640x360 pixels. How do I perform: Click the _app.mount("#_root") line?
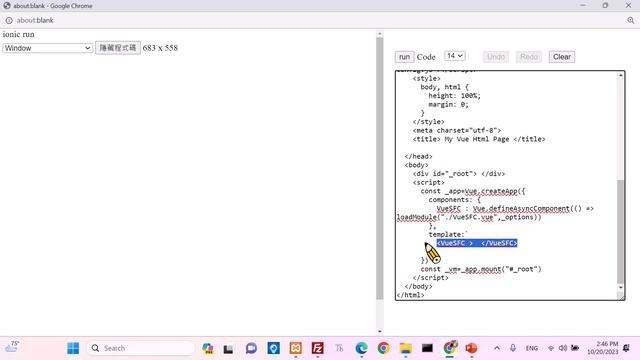point(481,269)
